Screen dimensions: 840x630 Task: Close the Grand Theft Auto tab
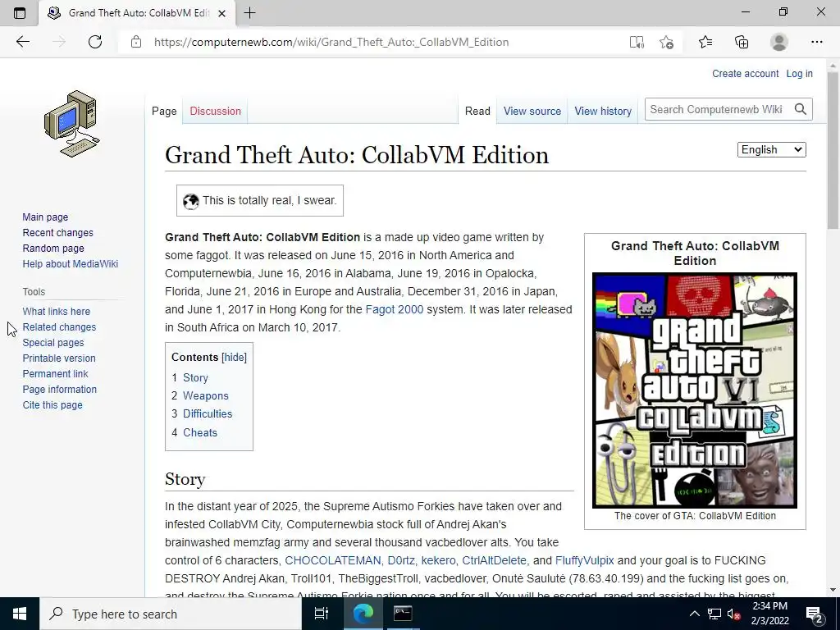[x=221, y=13]
